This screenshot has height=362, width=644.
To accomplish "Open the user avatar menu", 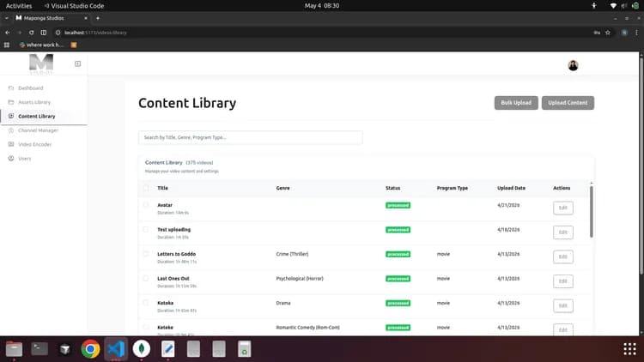I will (x=573, y=65).
